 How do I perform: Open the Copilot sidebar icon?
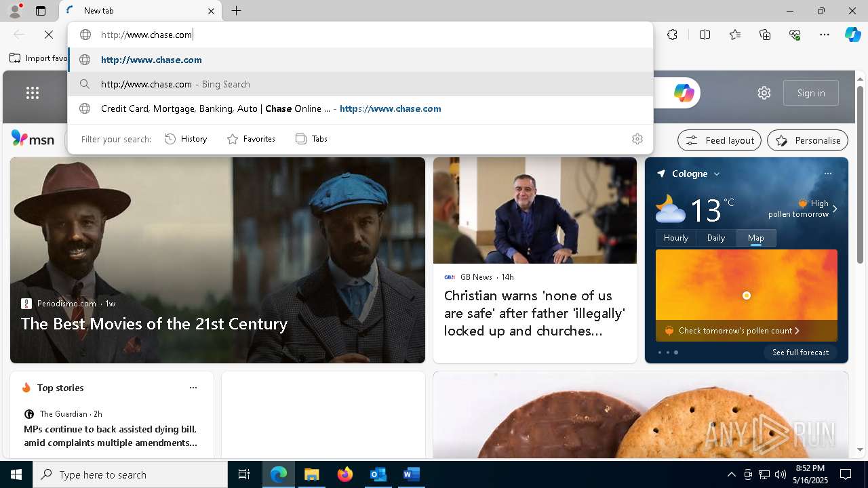tap(852, 35)
